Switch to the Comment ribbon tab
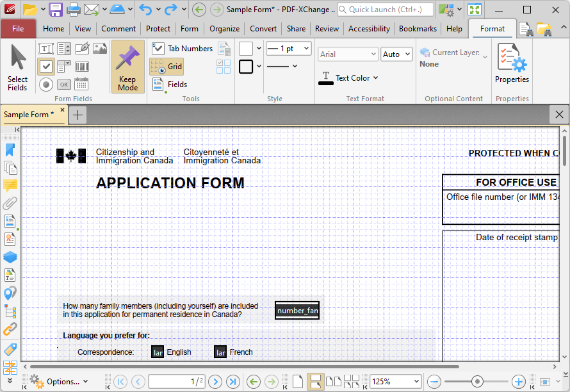The height and width of the screenshot is (392, 570). click(118, 29)
